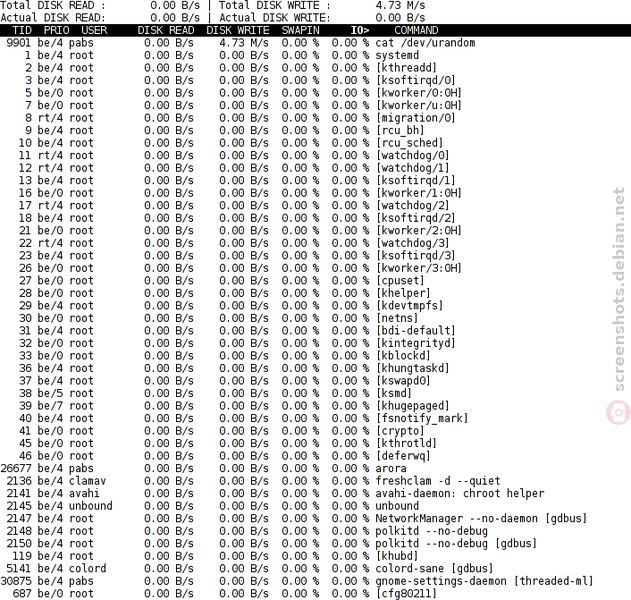
Task: Select the [watchdog/0] row
Action: (x=316, y=155)
